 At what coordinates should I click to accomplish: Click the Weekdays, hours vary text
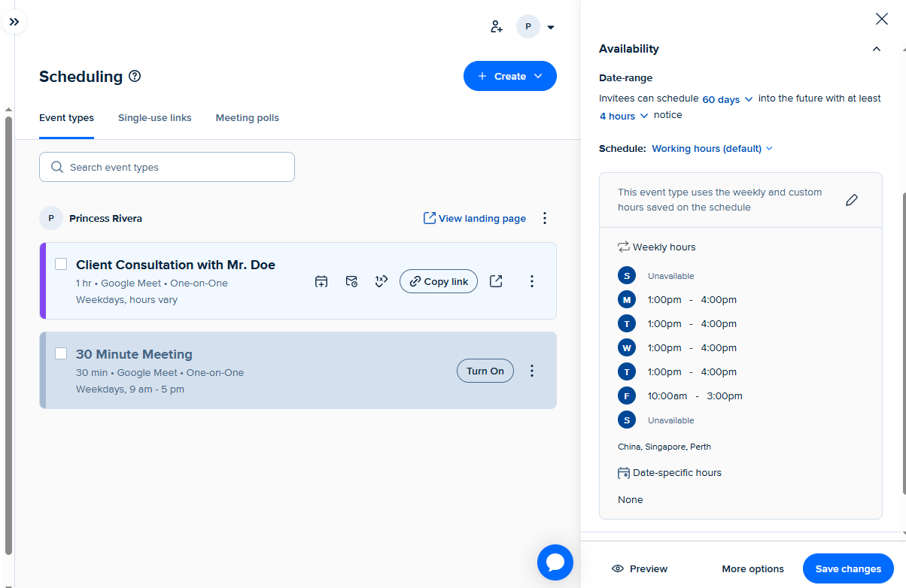pos(126,299)
